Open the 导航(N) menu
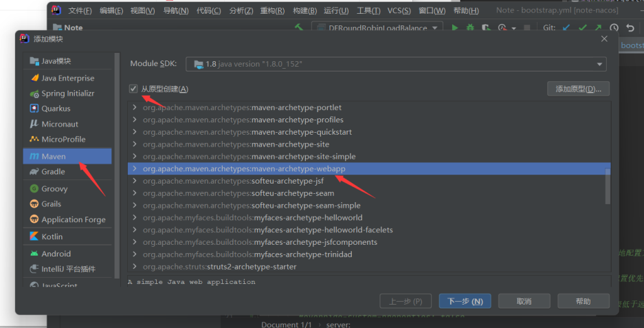644x328 pixels. [x=176, y=11]
